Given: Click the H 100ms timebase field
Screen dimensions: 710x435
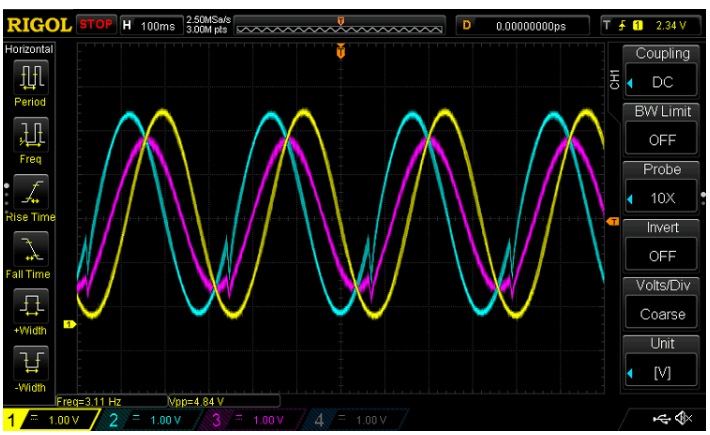Looking at the screenshot, I should 152,24.
